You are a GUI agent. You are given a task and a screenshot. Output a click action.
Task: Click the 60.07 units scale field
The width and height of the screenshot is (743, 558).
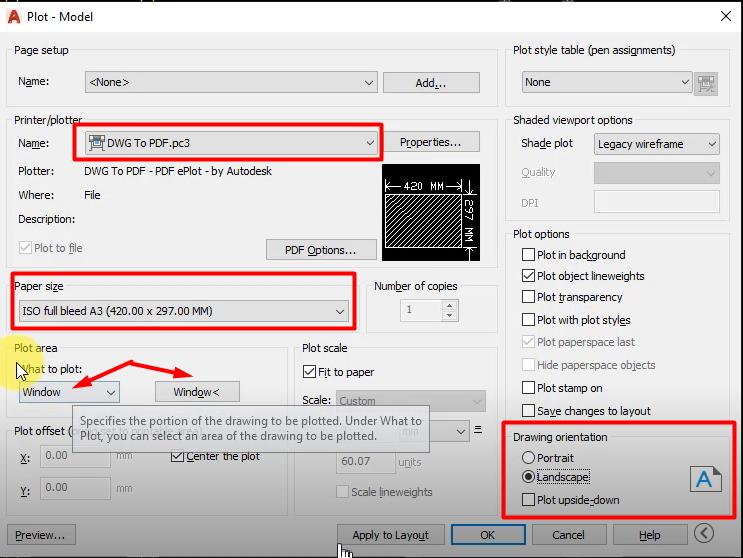click(365, 461)
